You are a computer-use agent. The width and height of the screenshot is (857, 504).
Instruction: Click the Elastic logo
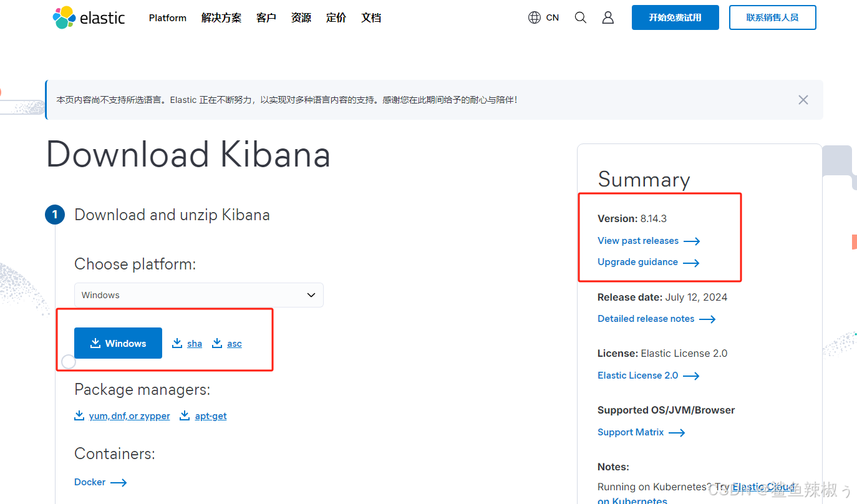(89, 17)
